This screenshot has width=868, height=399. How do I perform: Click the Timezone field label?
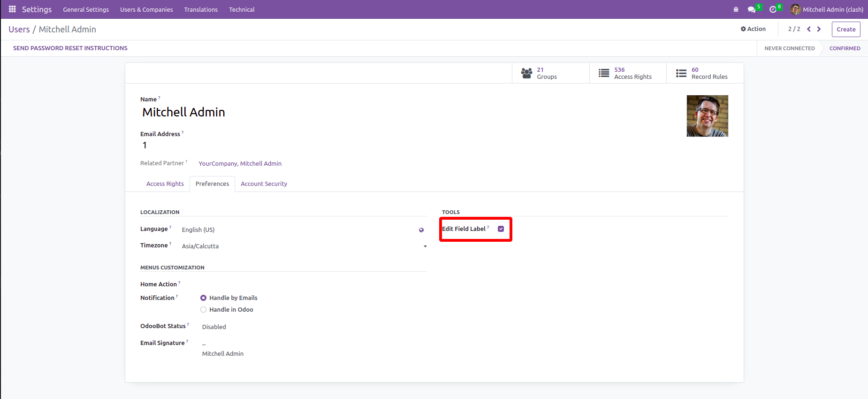[x=154, y=246]
